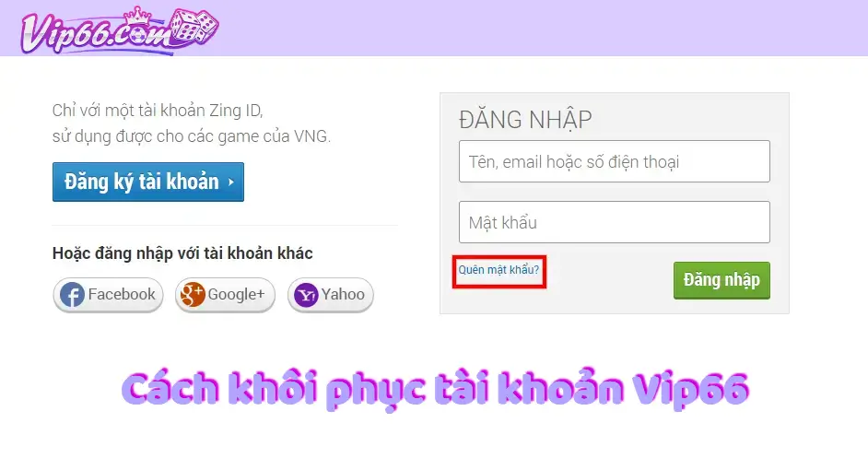Click the text 'sử dụng được cho các game của VNG.'
Viewport: 868px width, 470px height.
tap(191, 136)
